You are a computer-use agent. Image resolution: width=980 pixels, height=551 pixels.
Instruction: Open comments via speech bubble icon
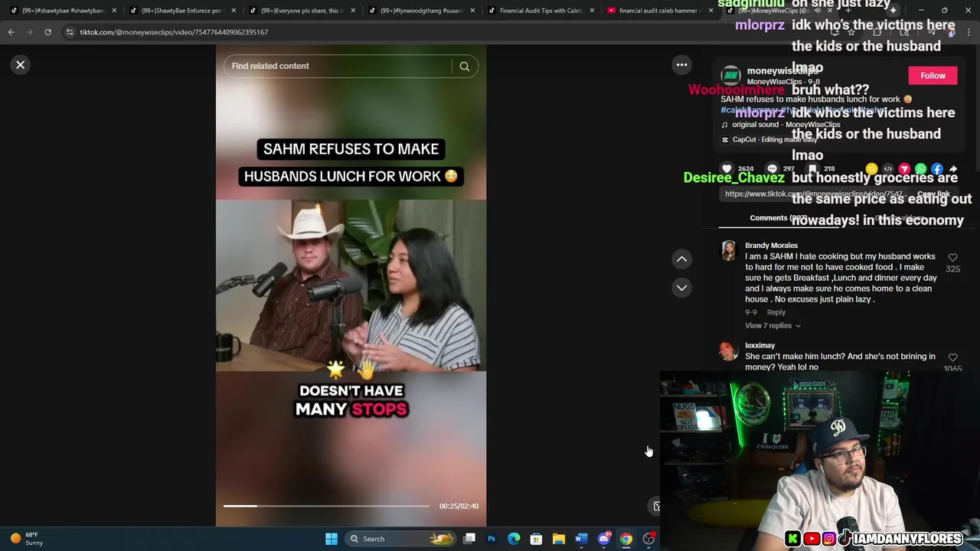(772, 168)
